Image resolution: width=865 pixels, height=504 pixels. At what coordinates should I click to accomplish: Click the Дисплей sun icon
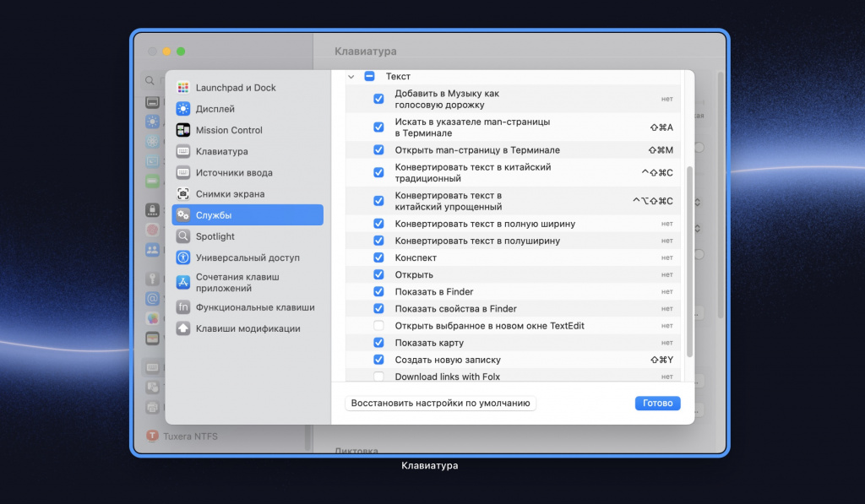point(182,109)
